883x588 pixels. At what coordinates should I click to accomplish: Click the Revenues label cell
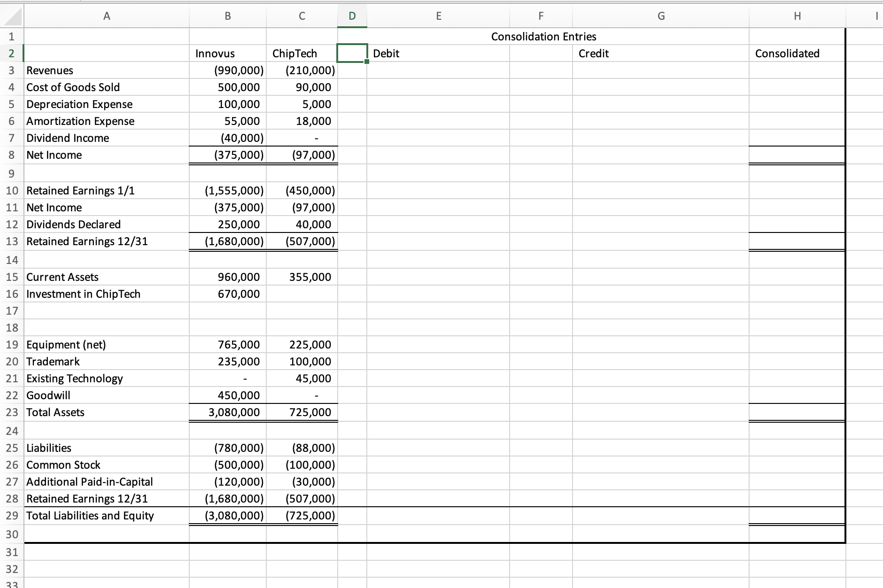106,70
